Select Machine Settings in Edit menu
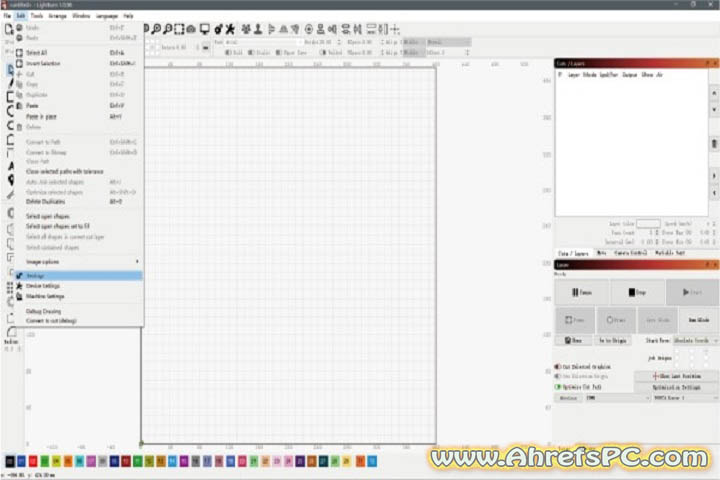Screen dimensions: 720x480 pyautogui.click(x=79, y=296)
